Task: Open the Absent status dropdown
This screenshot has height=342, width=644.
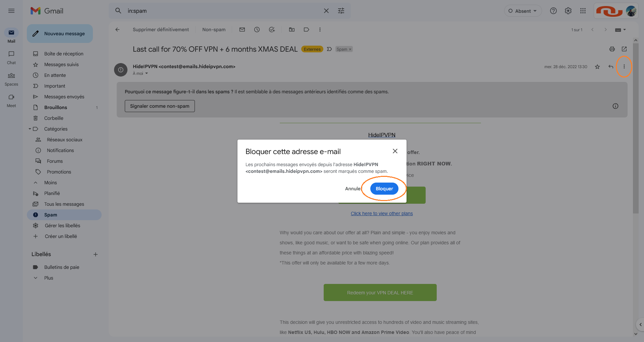Action: coord(523,11)
